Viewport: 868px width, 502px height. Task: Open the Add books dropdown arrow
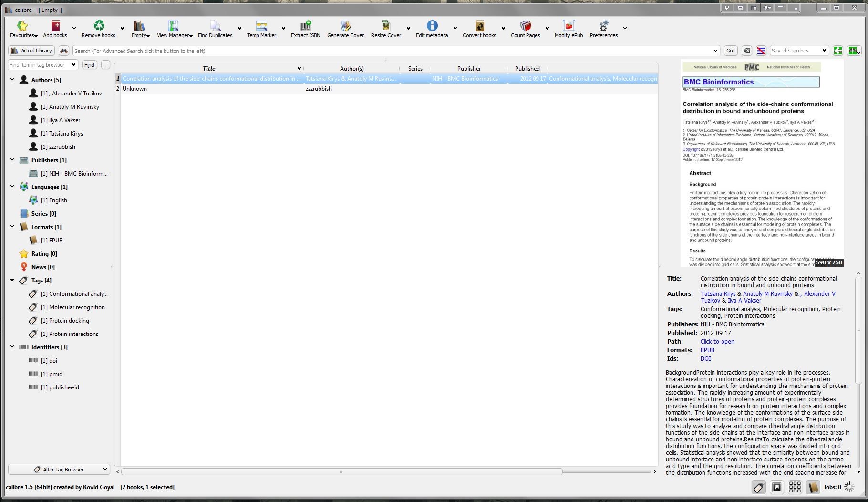tap(74, 29)
